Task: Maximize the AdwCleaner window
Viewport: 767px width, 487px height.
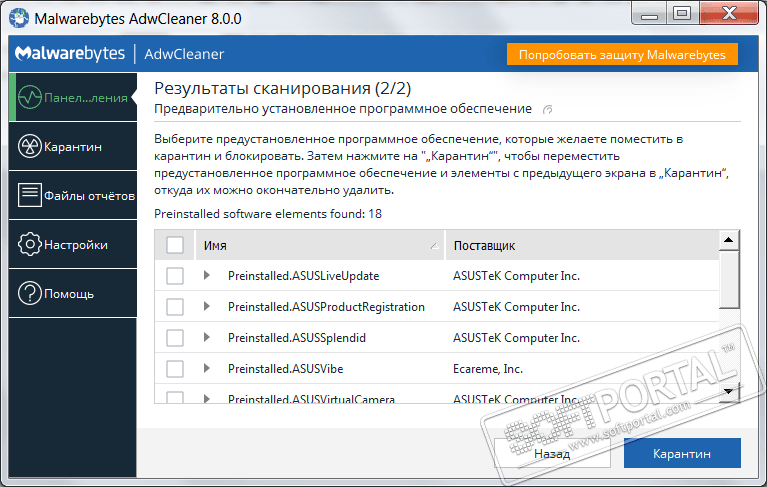Action: point(682,13)
